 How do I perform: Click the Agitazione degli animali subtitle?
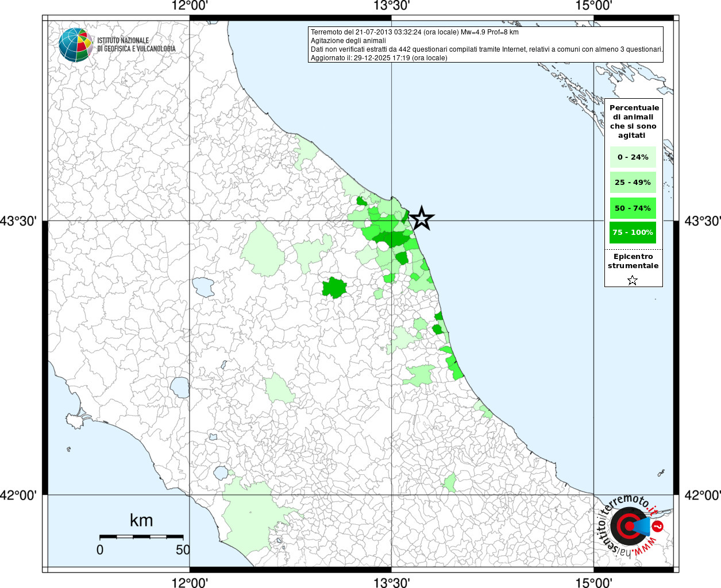(348, 41)
